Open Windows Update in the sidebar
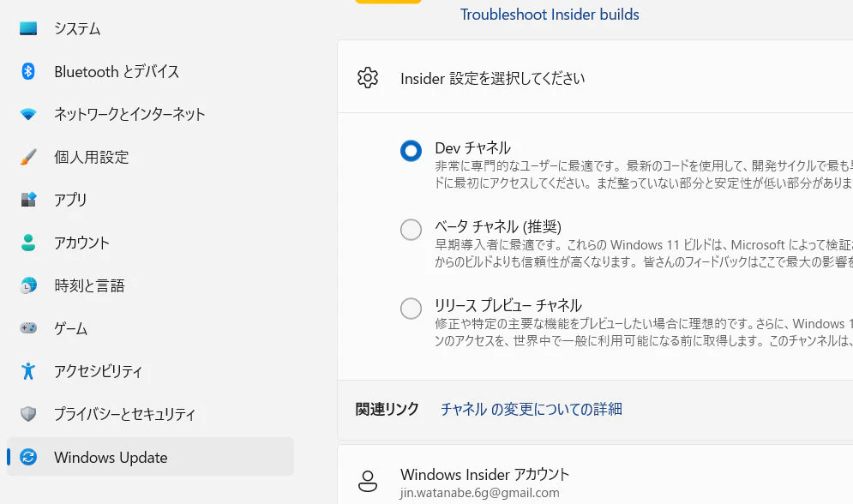 pyautogui.click(x=150, y=457)
